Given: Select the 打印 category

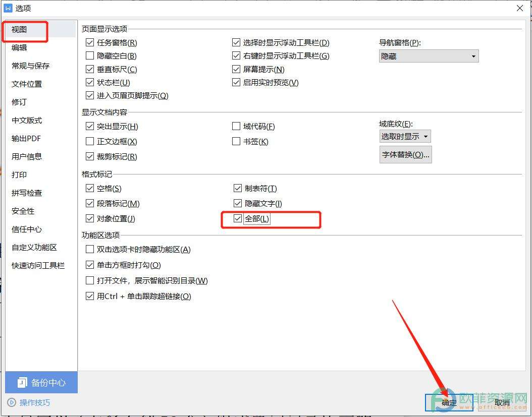Looking at the screenshot, I should click(19, 174).
